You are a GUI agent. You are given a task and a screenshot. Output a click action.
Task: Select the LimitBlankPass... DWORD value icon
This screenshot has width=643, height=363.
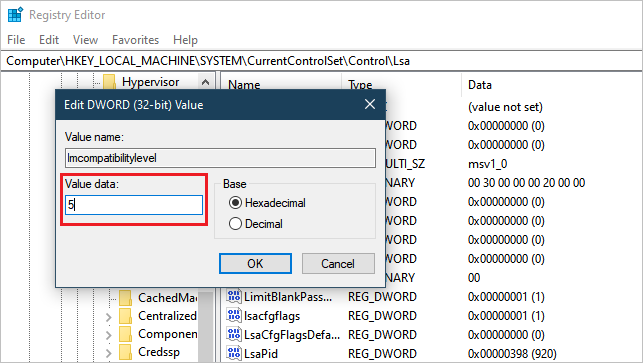click(234, 297)
